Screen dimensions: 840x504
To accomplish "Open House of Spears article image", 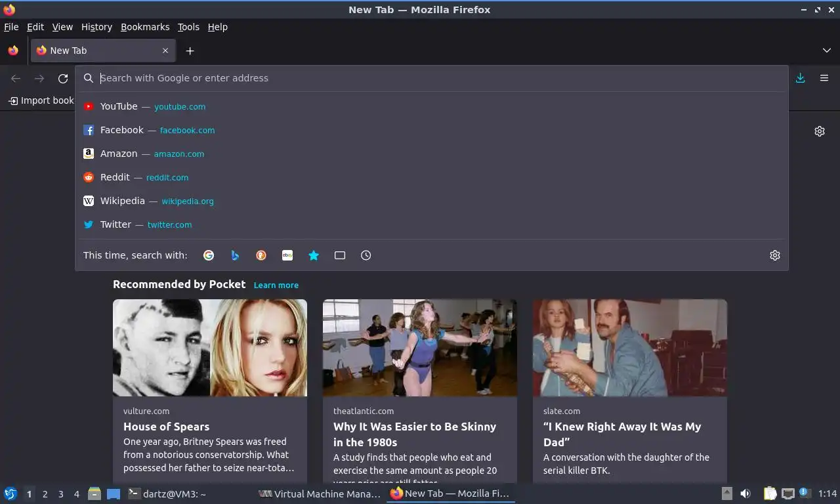I will [x=210, y=348].
